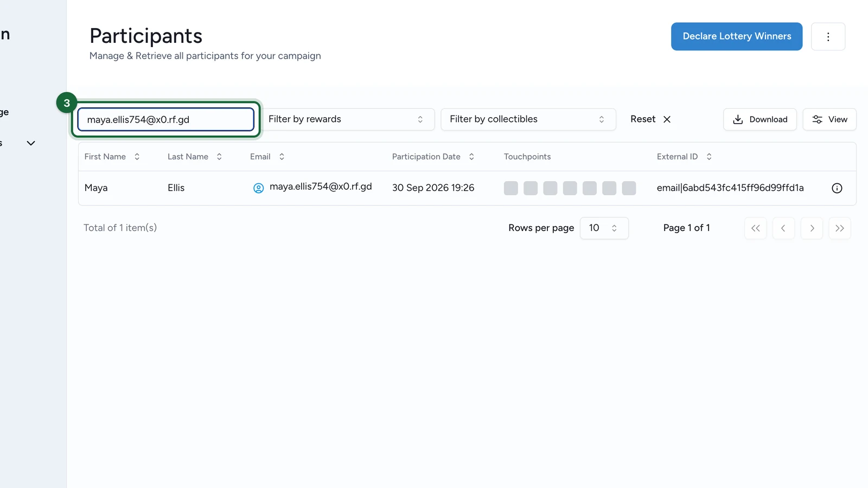This screenshot has height=488, width=868.
Task: Jump to the last page of results
Action: (840, 228)
